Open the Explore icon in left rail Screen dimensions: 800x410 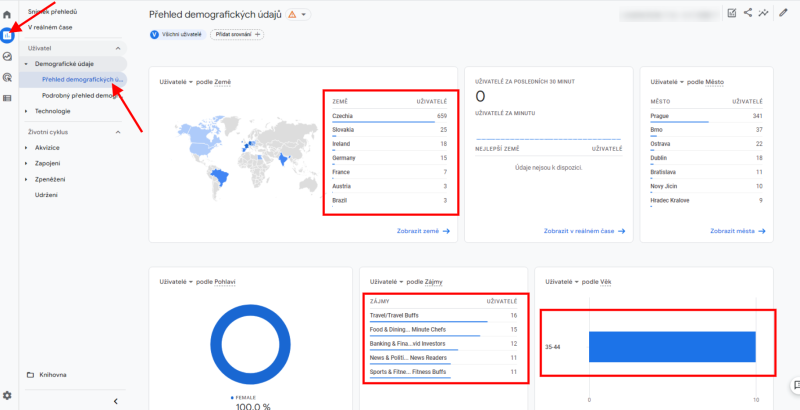tap(7, 56)
